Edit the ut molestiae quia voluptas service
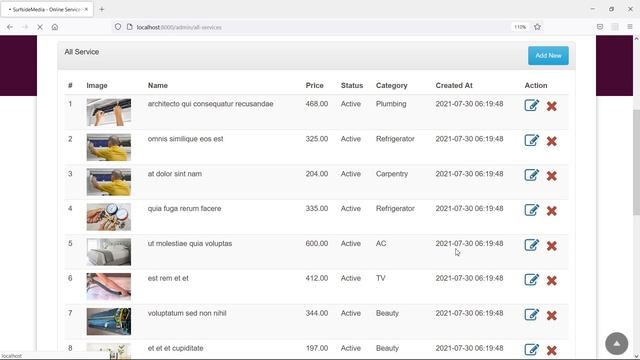640x360 pixels. coord(531,245)
